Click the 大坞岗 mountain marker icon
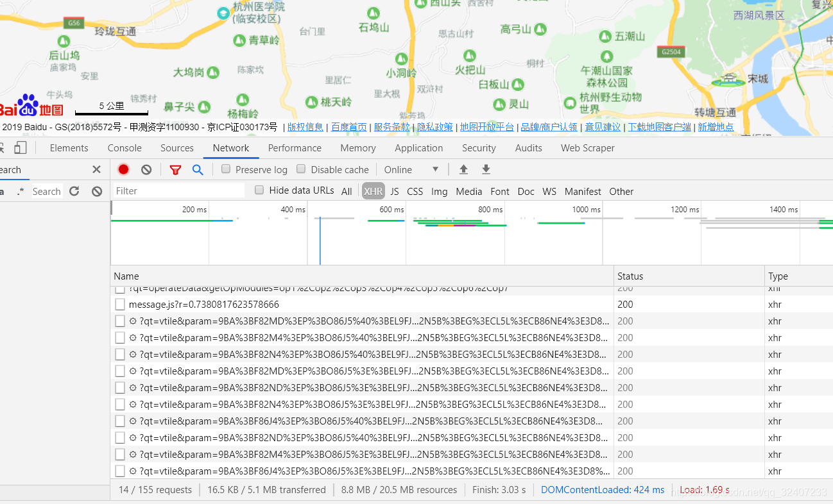The image size is (833, 504). (x=213, y=72)
